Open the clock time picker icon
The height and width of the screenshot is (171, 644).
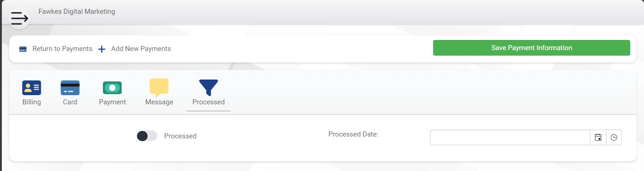tap(614, 137)
